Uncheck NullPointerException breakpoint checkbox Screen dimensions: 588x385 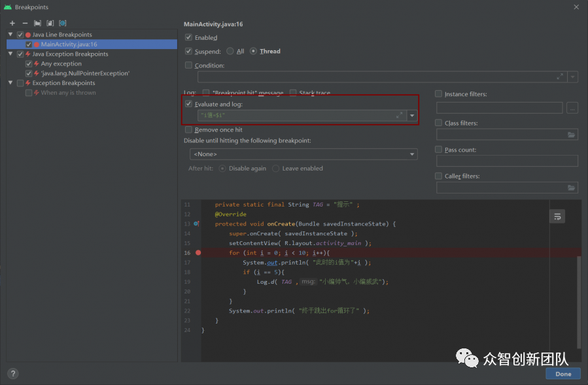[29, 73]
